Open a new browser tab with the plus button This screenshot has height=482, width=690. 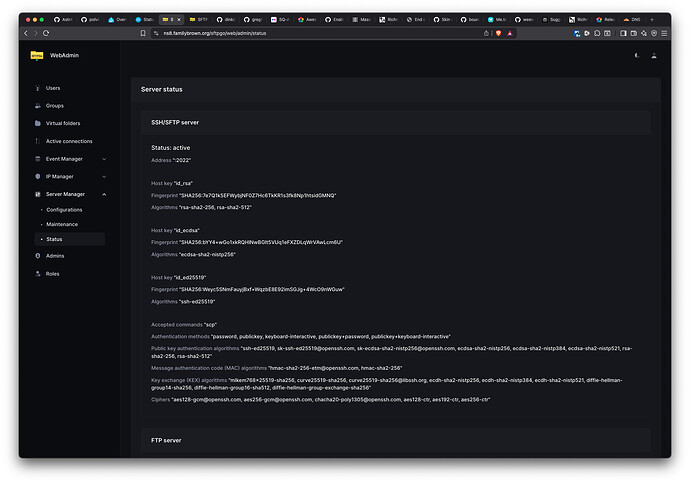click(x=652, y=19)
